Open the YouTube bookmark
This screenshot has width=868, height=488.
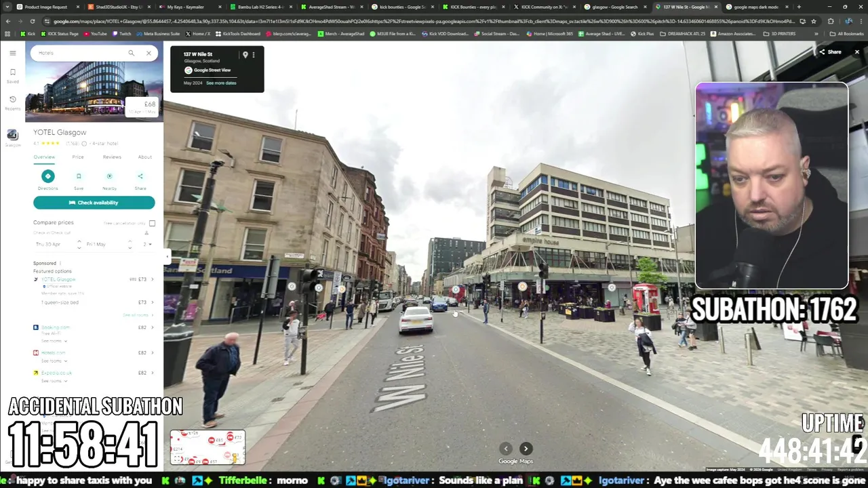(95, 33)
